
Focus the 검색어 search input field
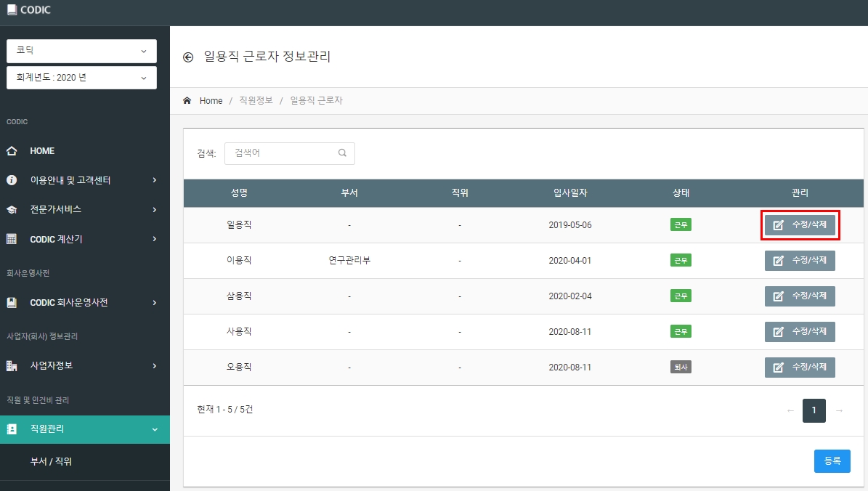tap(290, 153)
